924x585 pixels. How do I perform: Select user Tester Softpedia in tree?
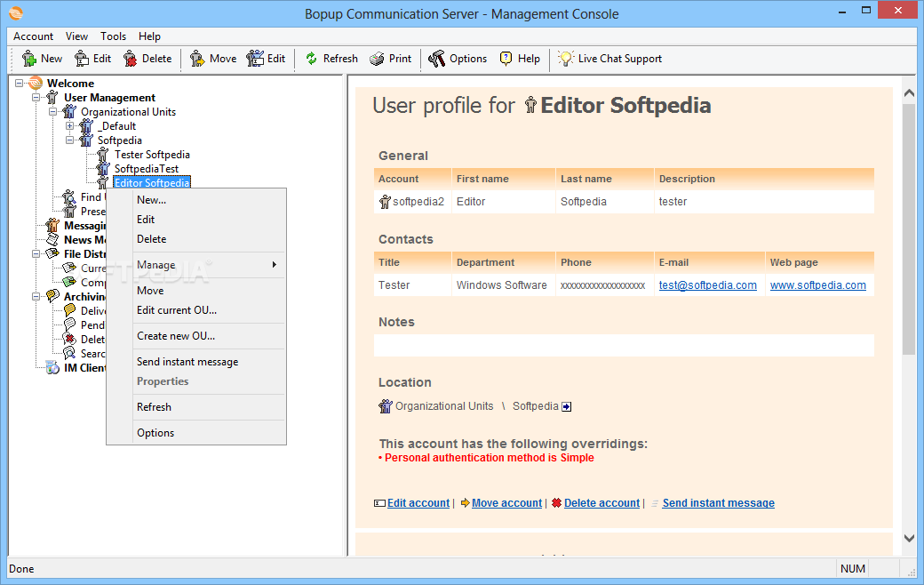point(152,154)
